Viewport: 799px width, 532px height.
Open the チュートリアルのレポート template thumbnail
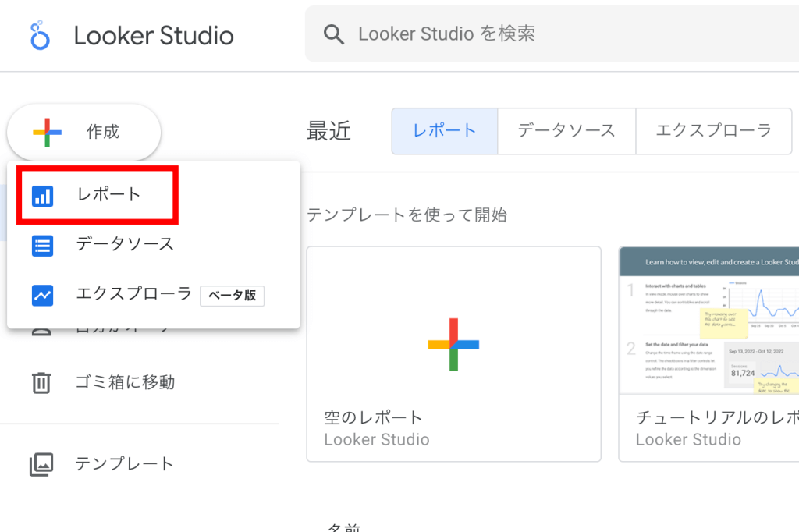pos(708,320)
